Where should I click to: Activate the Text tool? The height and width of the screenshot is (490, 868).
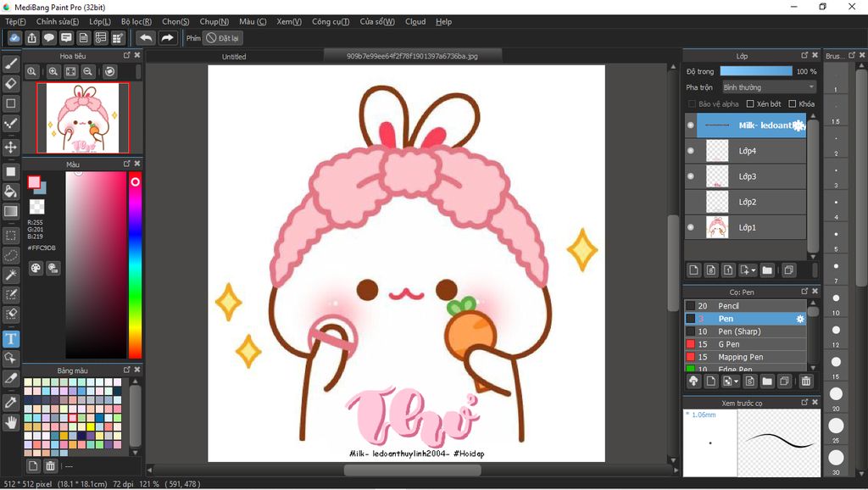click(x=10, y=339)
